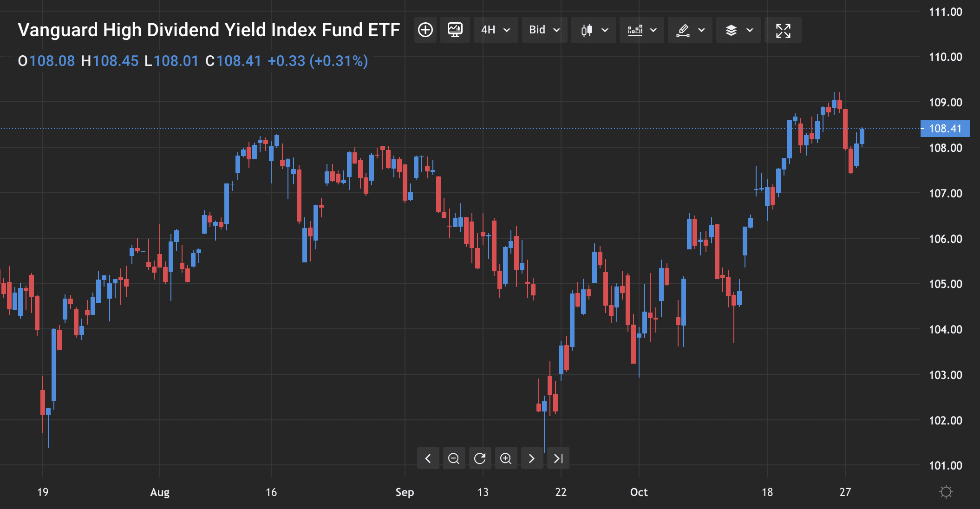
Task: Click the 27 date label on time axis
Action: (845, 492)
